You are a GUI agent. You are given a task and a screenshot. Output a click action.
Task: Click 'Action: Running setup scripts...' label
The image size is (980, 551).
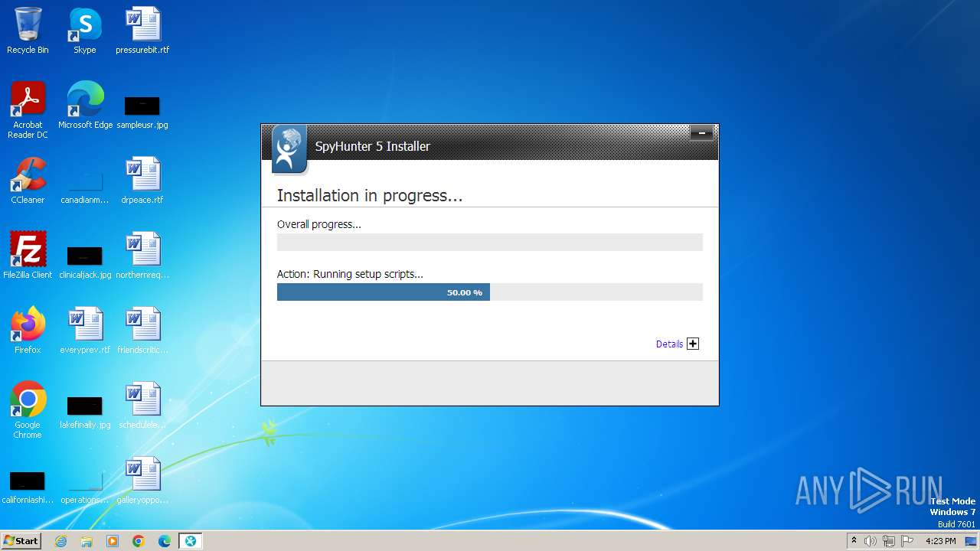point(350,274)
